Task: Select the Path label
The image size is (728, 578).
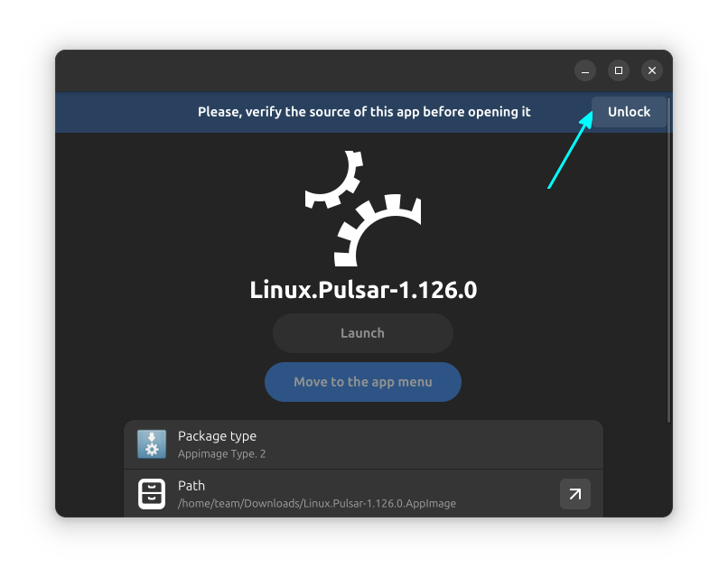Action: [191, 486]
